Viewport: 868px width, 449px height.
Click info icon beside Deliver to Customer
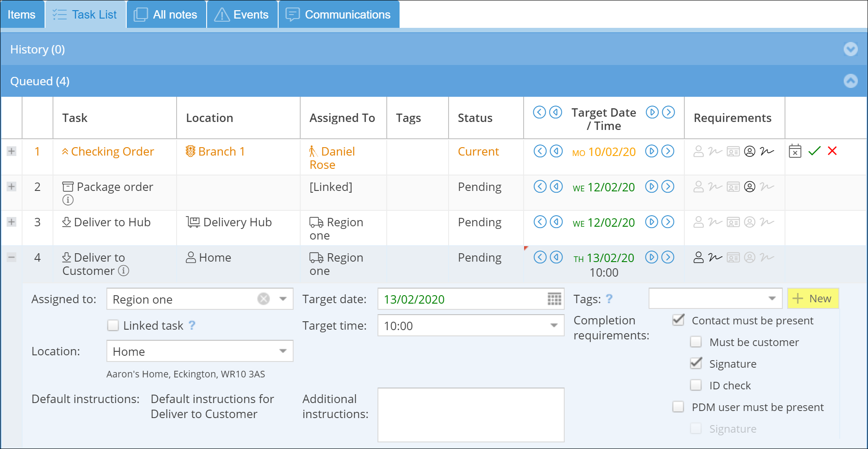click(124, 271)
